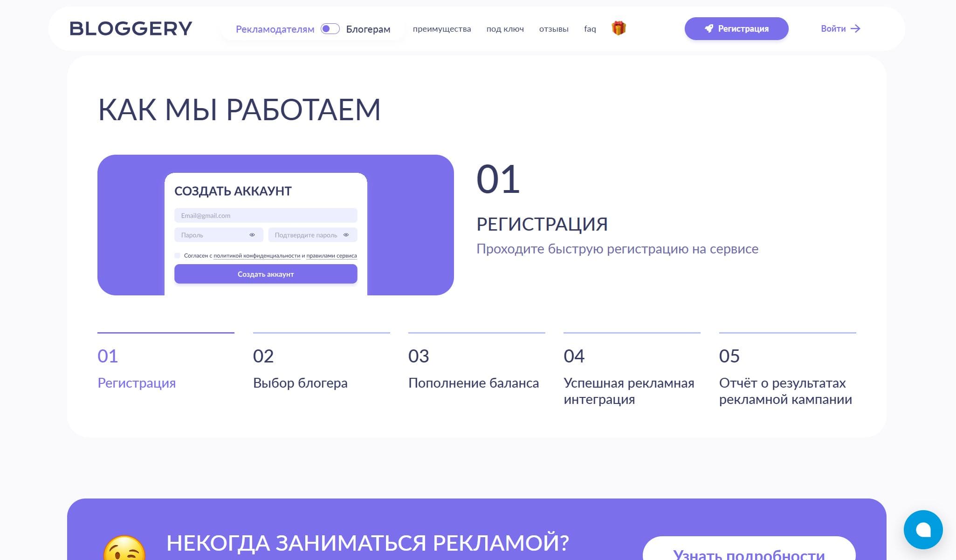This screenshot has height=560, width=956.
Task: Click the Узнать подробности button
Action: coord(749,552)
